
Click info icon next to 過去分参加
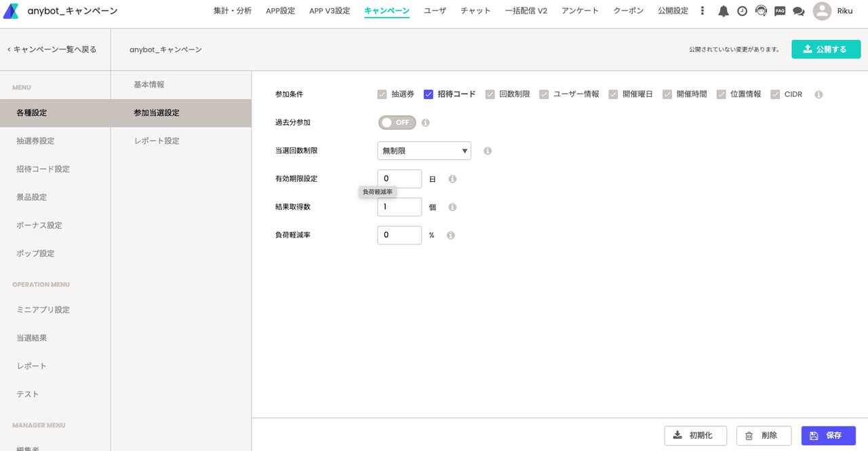tap(426, 123)
